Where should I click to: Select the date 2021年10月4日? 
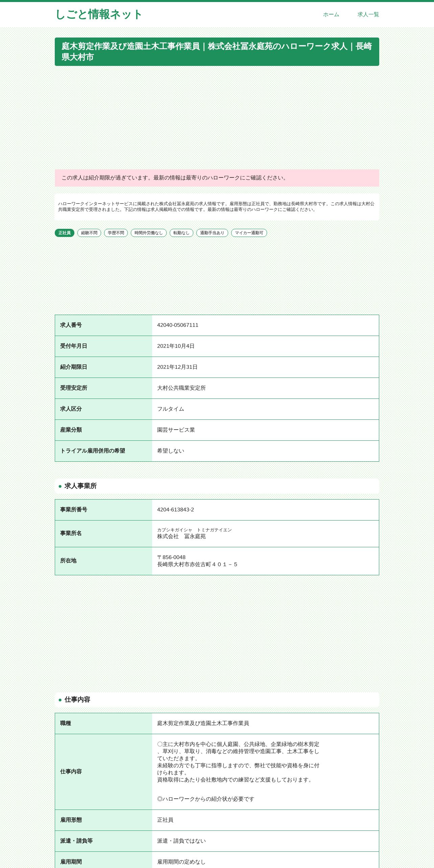coord(176,346)
